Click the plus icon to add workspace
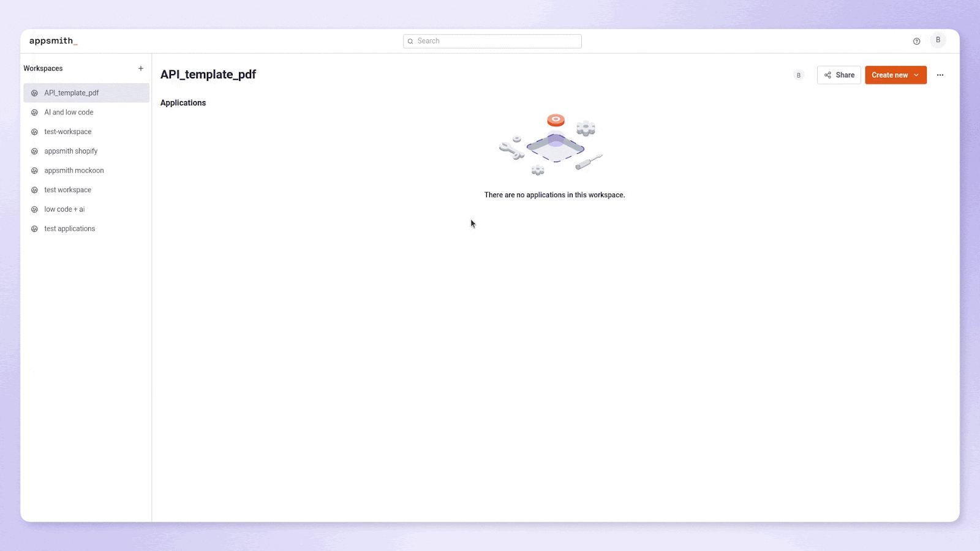Viewport: 980px width, 551px height. [140, 68]
